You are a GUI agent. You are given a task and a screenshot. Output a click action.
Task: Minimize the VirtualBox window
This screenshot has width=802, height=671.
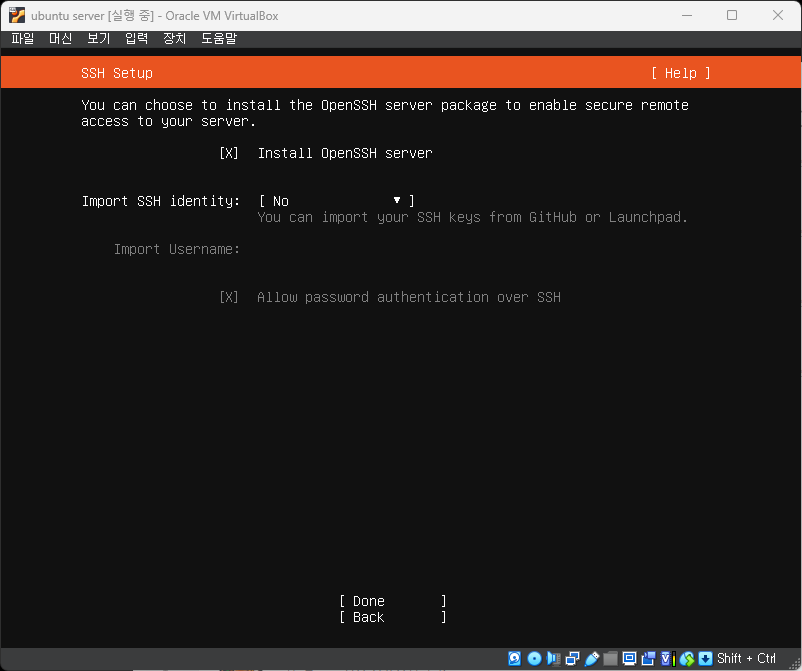pyautogui.click(x=687, y=15)
